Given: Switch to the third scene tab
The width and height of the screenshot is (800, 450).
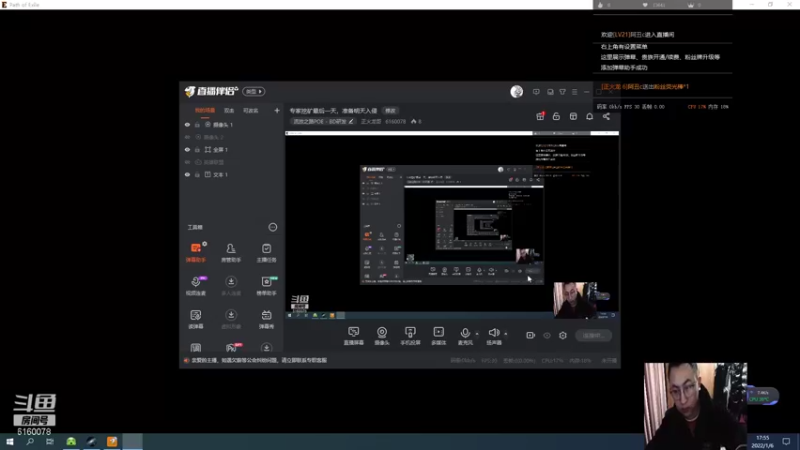Looking at the screenshot, I should tap(251, 111).
